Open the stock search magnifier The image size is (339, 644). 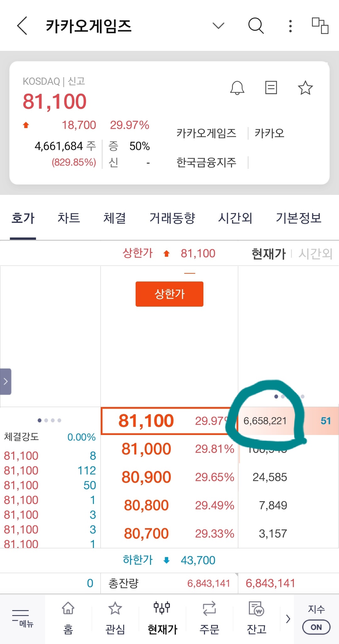tap(256, 26)
